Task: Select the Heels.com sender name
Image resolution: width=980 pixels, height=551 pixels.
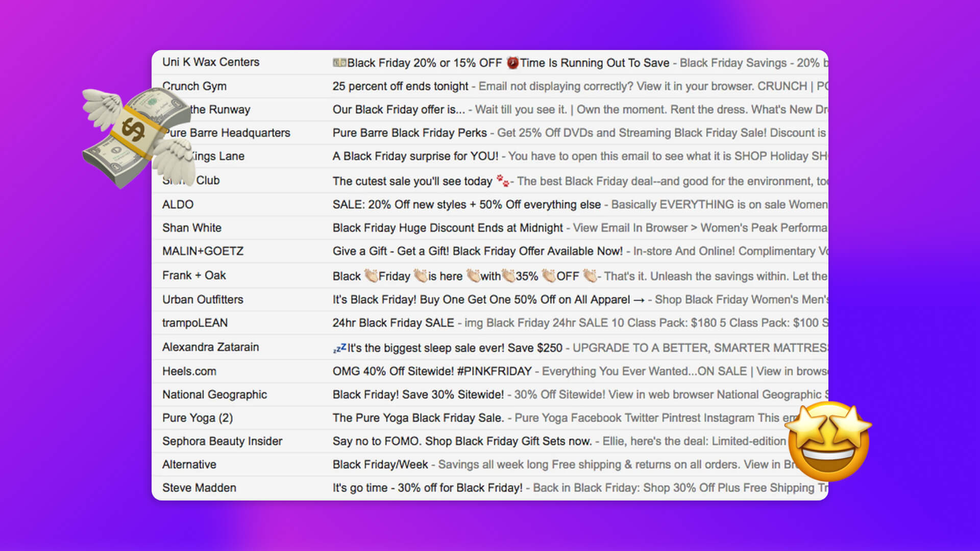Action: [x=189, y=371]
